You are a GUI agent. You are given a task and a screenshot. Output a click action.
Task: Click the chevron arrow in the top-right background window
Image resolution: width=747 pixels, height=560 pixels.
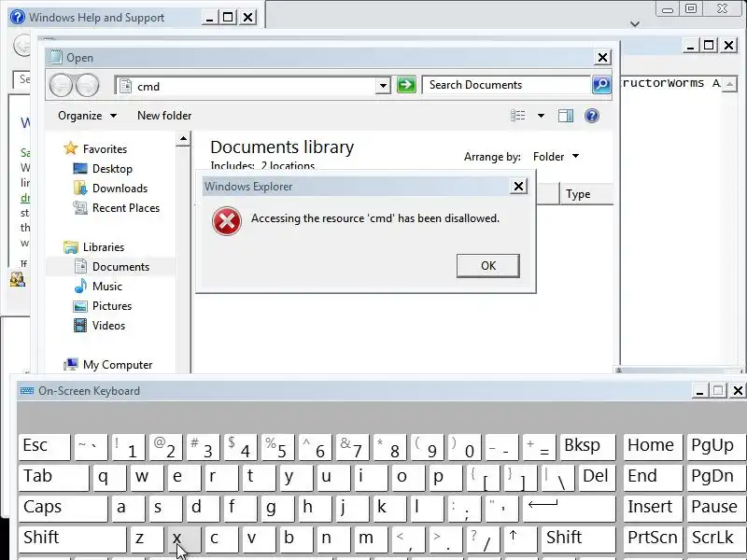pyautogui.click(x=635, y=24)
